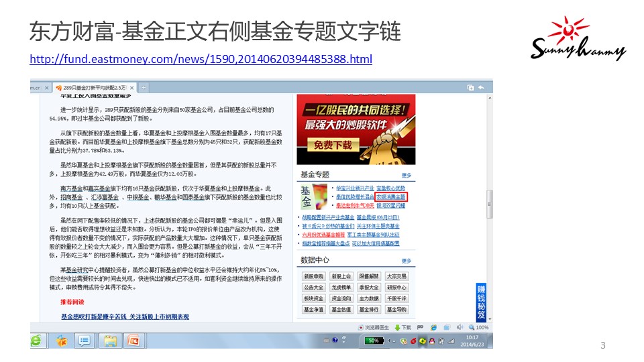The image size is (644, 362).
Task: Click the 50% battery indicator
Action: [374, 341]
